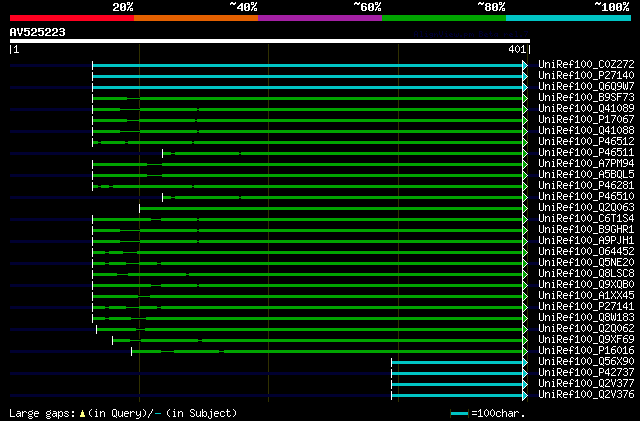This screenshot has height=421, width=640.
Task: Open hit UniRef100_Q41089
Action: tap(586, 108)
